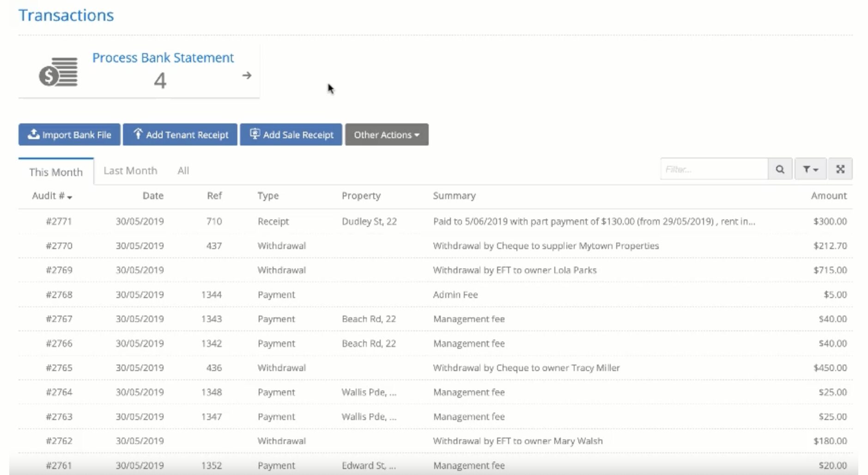
Task: Click the Transactions page heading
Action: coord(66,15)
